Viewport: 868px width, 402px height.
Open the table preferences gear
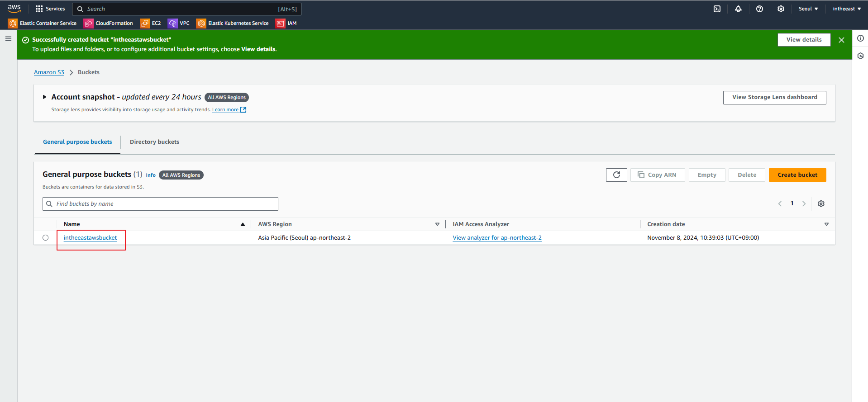821,204
